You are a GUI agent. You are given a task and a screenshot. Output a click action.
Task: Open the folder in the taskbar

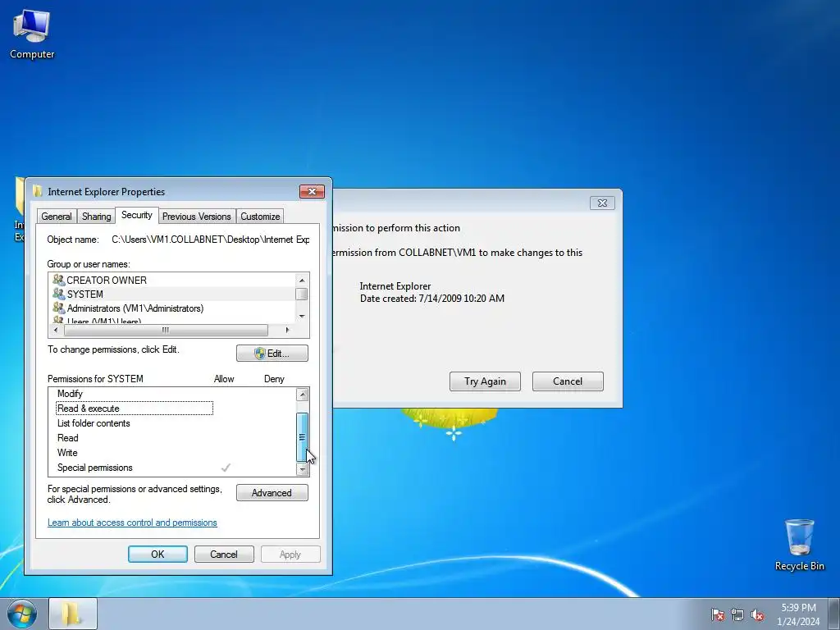point(73,614)
